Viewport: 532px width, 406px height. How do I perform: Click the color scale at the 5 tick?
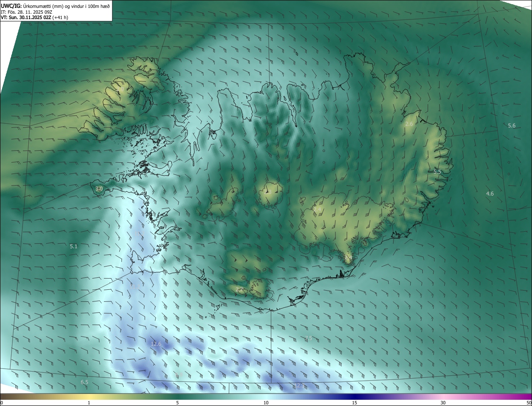coord(177,403)
